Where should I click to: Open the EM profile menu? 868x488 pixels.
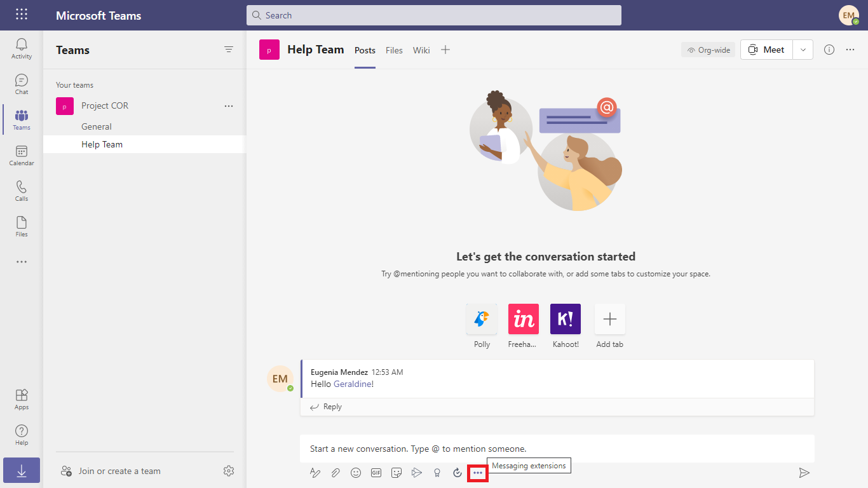849,15
